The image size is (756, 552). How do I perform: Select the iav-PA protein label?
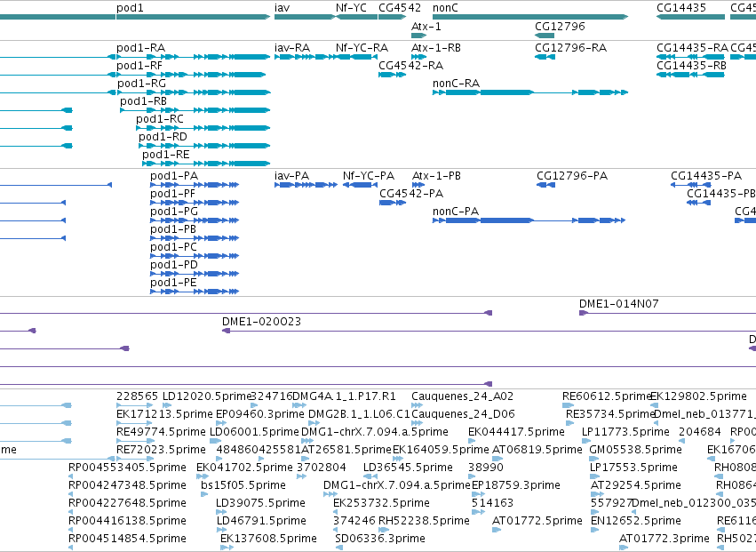click(291, 176)
